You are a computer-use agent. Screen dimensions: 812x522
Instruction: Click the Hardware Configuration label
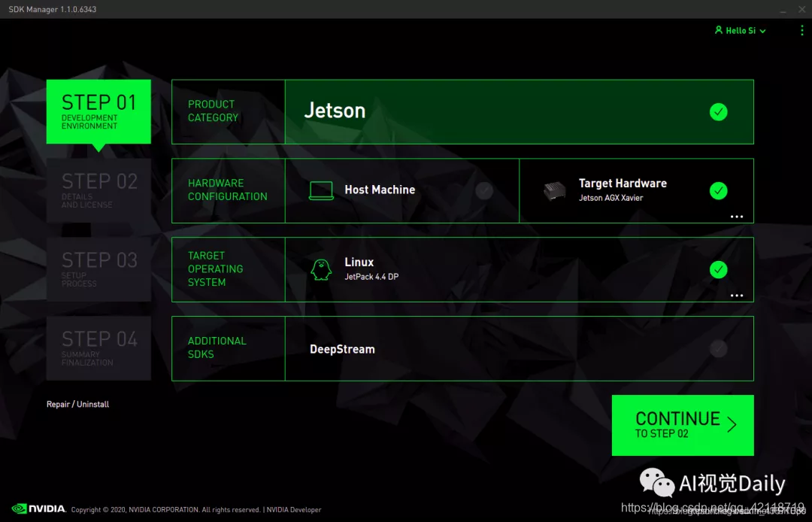point(227,190)
